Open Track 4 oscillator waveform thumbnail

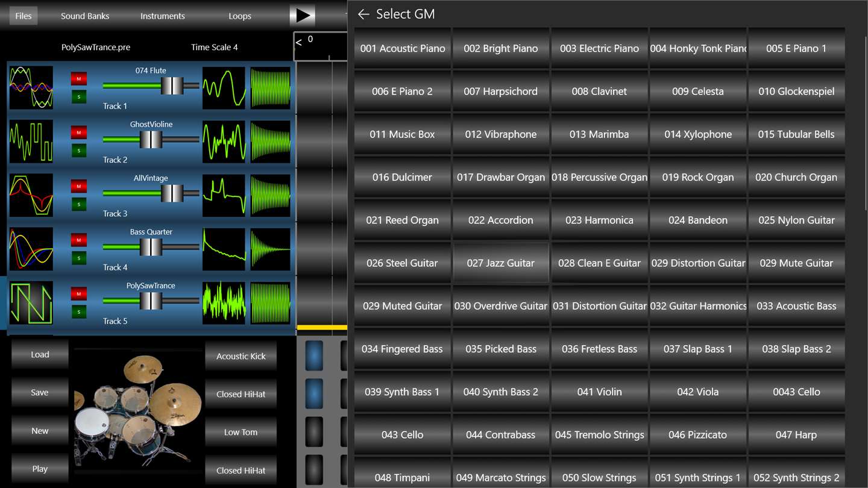31,249
